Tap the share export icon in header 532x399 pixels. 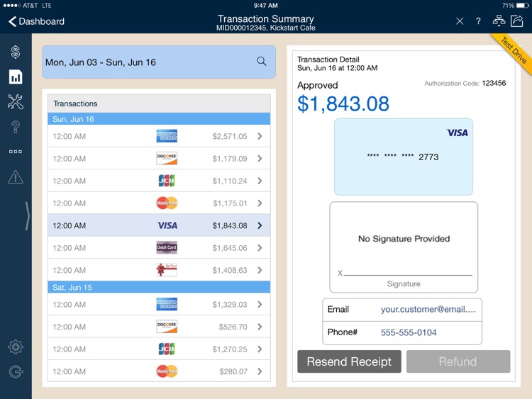pyautogui.click(x=517, y=21)
